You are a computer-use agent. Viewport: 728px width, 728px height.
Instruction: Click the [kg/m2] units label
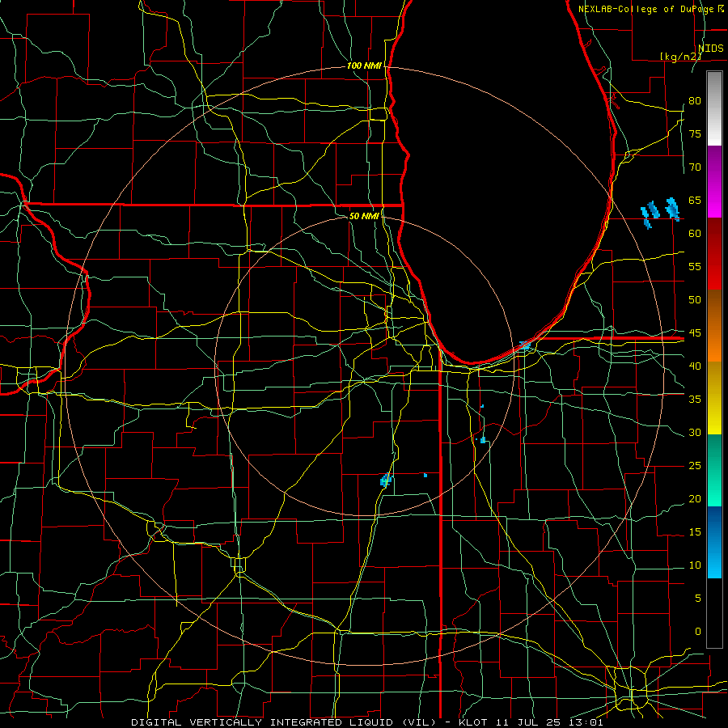[x=681, y=56]
